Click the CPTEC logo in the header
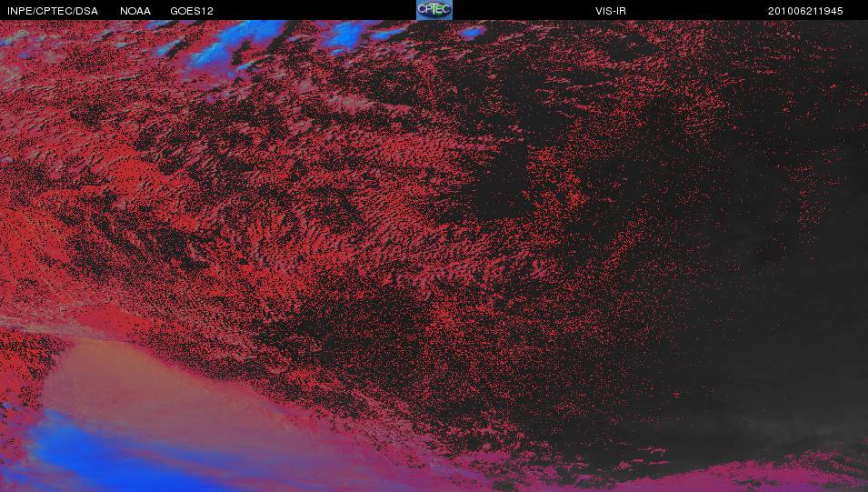Screen dimensions: 868x492 pos(434,10)
